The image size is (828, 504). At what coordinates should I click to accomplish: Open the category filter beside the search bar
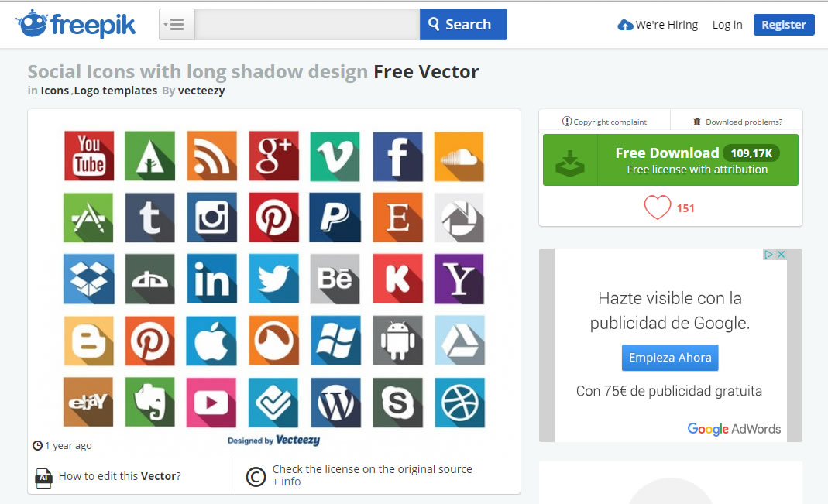(x=176, y=24)
